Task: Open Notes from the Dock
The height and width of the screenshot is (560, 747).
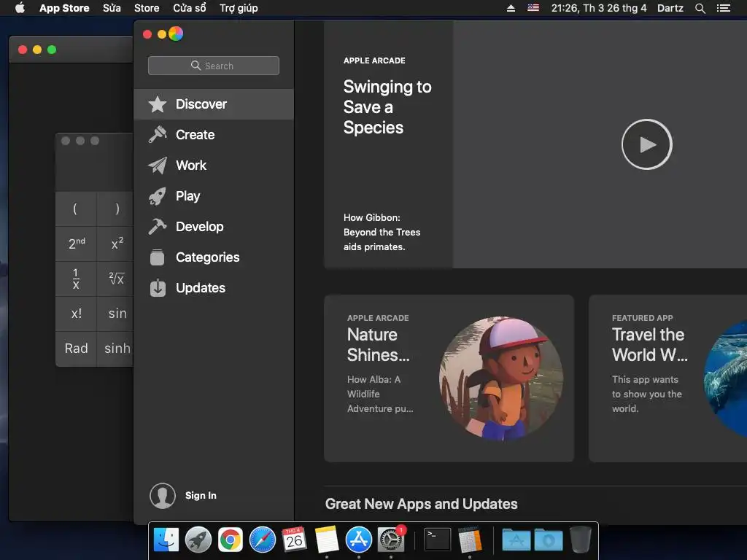Action: tap(326, 540)
